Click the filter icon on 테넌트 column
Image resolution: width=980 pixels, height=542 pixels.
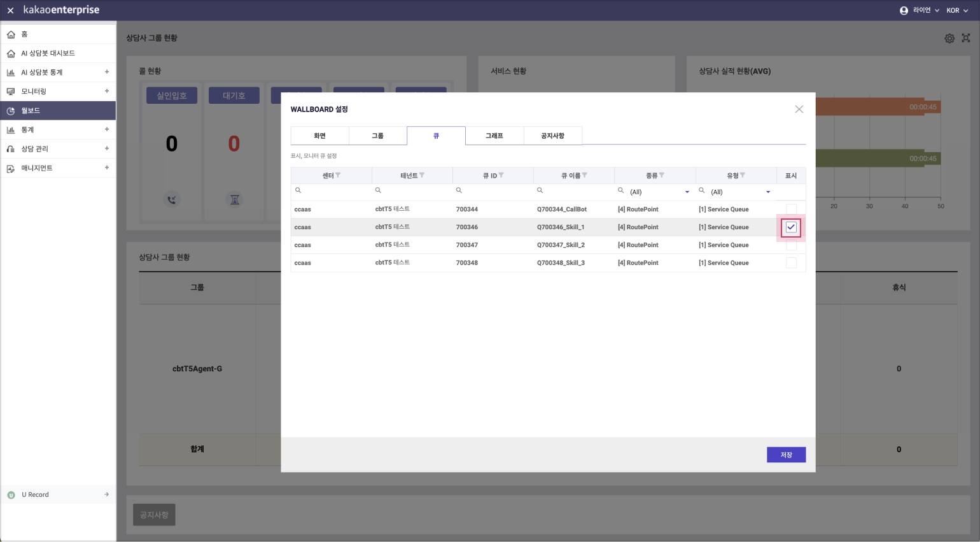(x=422, y=175)
